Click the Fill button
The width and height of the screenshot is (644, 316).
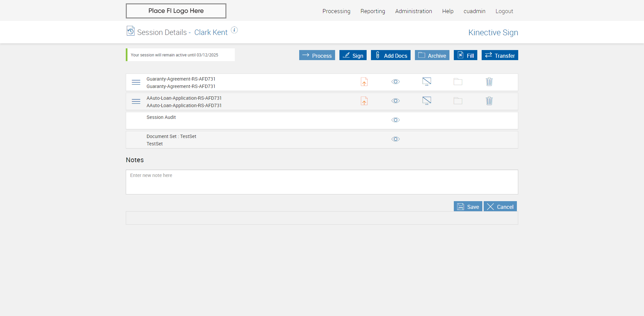(x=466, y=55)
